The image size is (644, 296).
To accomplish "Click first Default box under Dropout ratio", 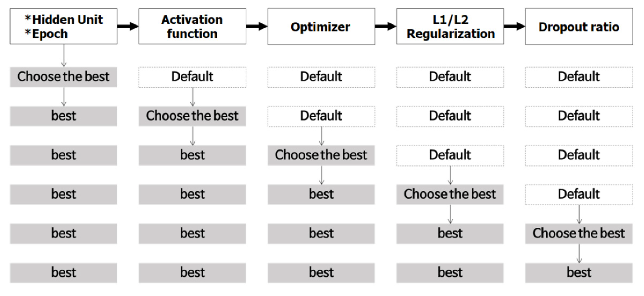I will [x=579, y=77].
